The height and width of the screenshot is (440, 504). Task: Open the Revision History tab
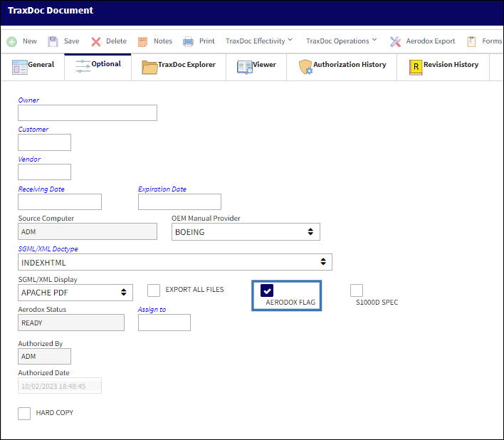pyautogui.click(x=443, y=67)
